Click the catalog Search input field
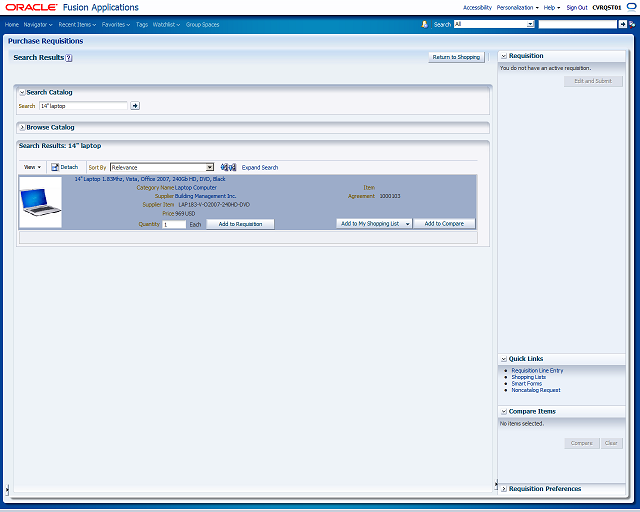 [83, 106]
